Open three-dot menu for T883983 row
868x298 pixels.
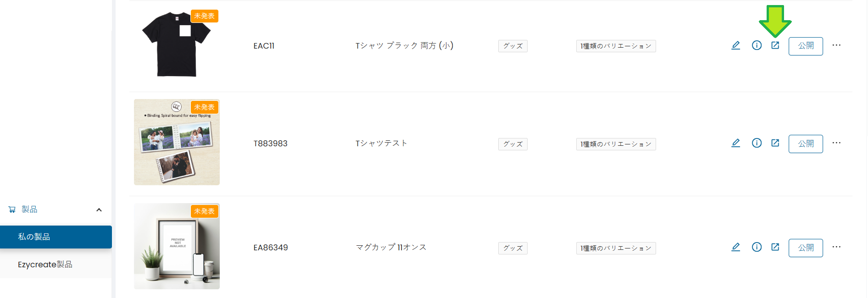coord(836,143)
